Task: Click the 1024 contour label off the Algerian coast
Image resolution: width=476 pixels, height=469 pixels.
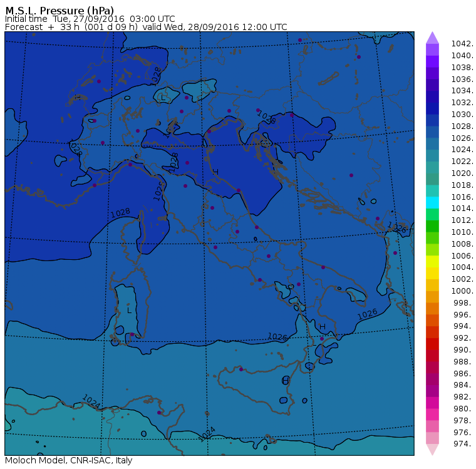Action: pos(91,401)
